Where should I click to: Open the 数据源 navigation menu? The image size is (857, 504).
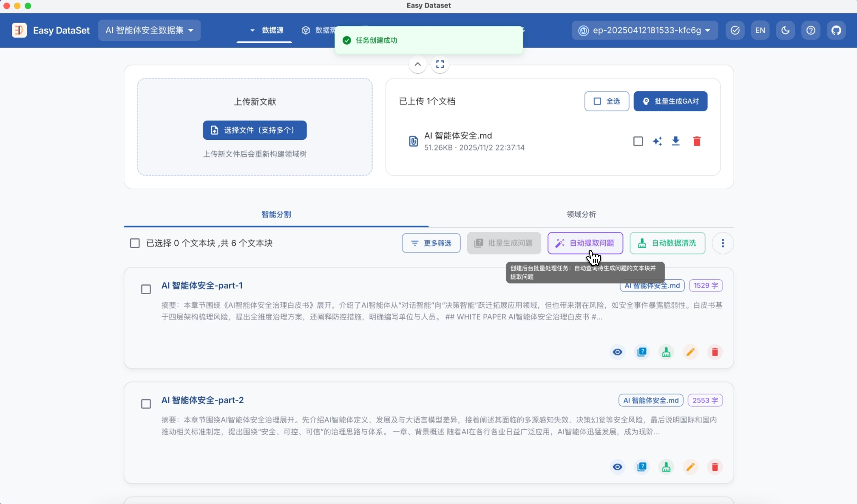point(267,30)
